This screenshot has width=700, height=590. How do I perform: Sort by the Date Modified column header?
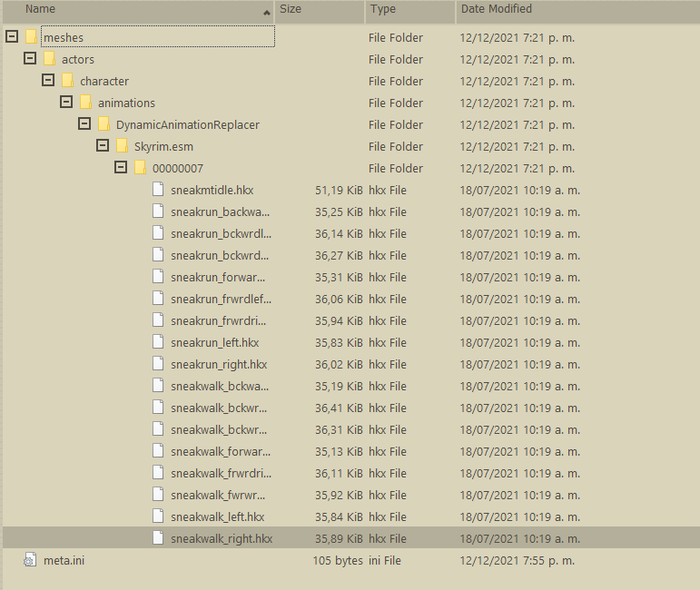[578, 11]
